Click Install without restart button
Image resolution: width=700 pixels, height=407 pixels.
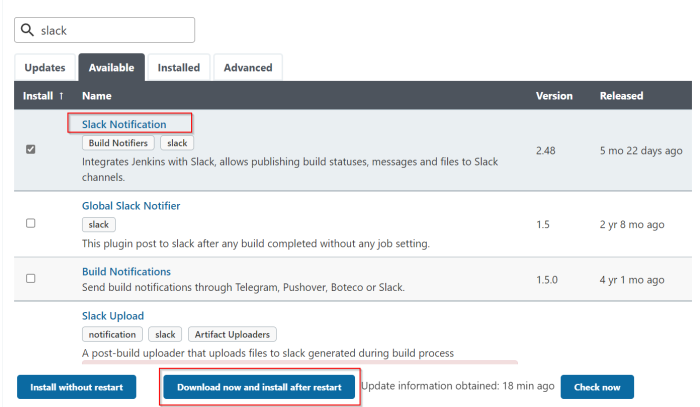[76, 387]
